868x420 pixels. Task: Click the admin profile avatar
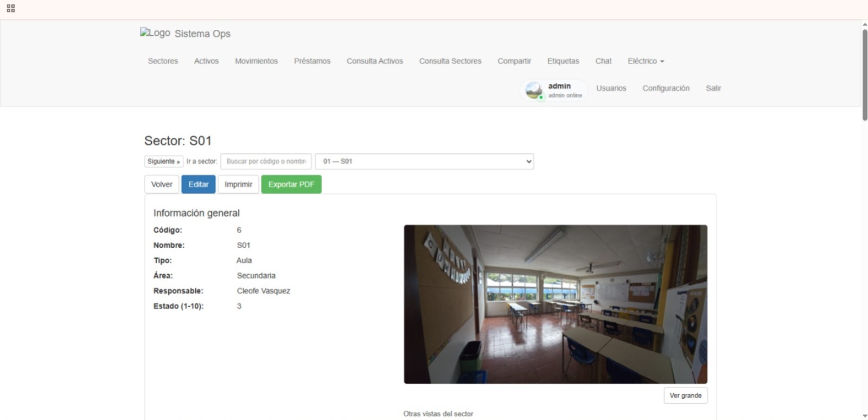534,90
